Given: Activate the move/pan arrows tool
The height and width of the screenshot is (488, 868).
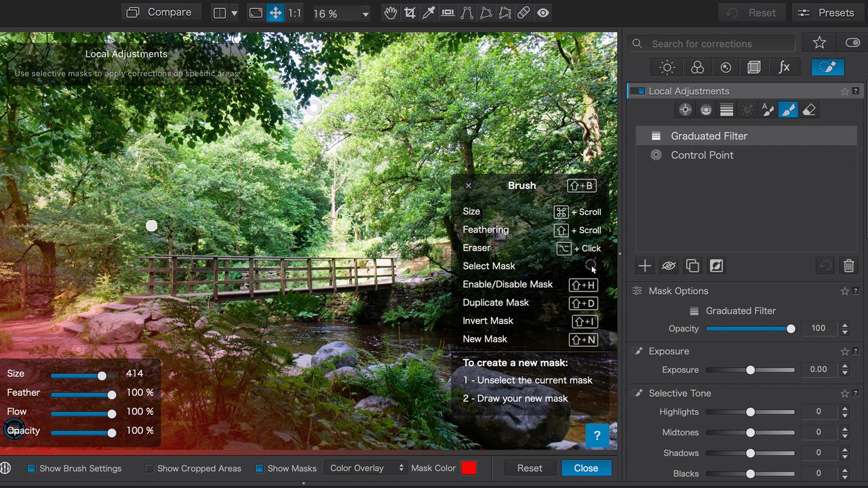Looking at the screenshot, I should [275, 13].
